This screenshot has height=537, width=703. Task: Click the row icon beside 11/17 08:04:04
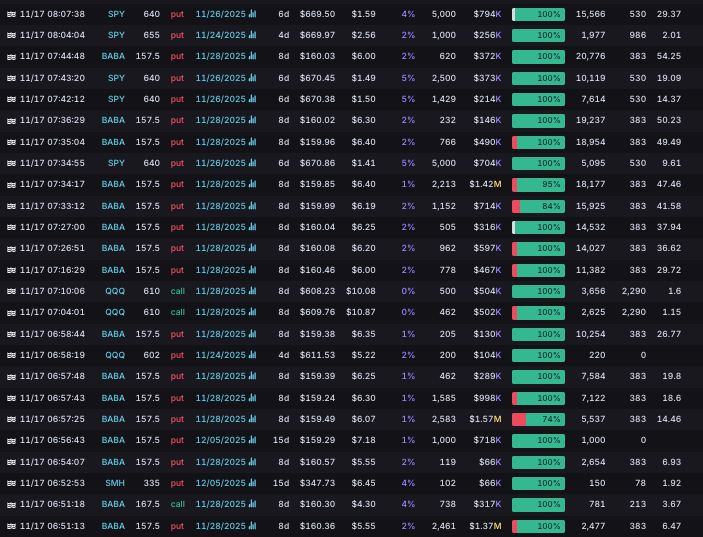tap(11, 35)
